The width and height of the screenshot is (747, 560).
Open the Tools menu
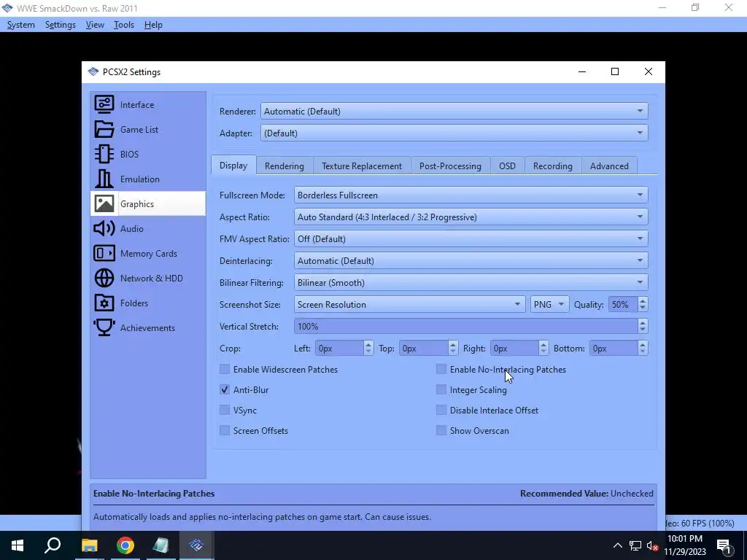pyautogui.click(x=124, y=25)
